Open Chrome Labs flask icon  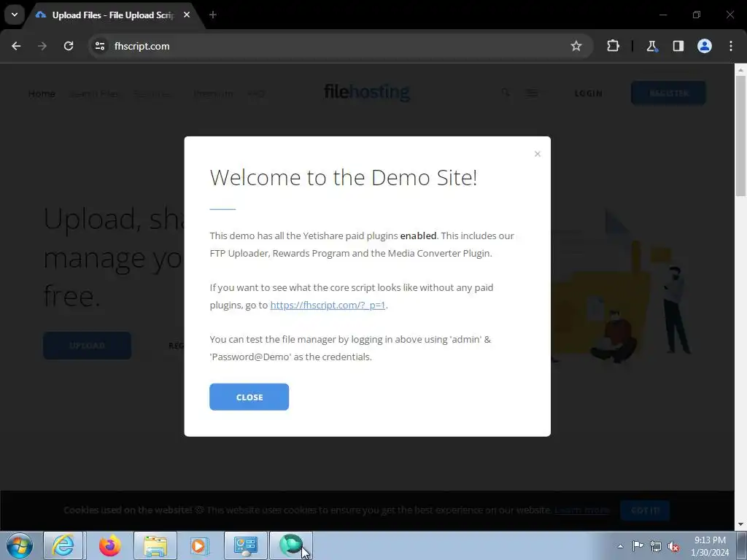click(651, 46)
